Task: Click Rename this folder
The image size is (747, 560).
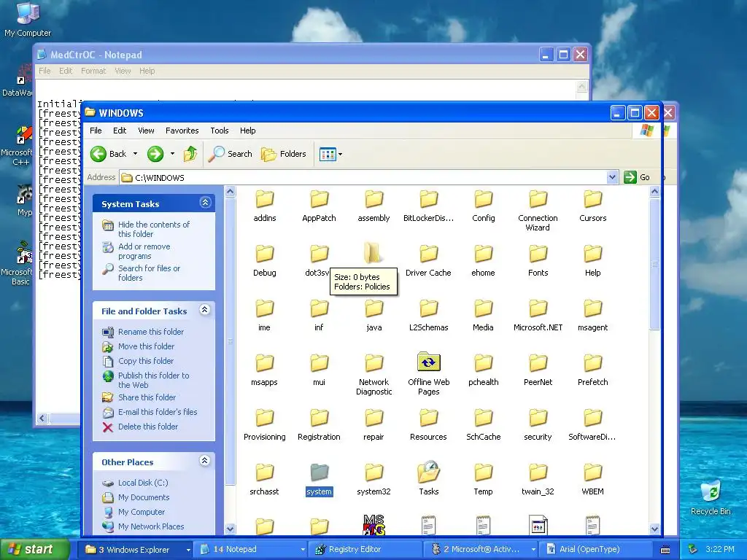Action: (150, 332)
